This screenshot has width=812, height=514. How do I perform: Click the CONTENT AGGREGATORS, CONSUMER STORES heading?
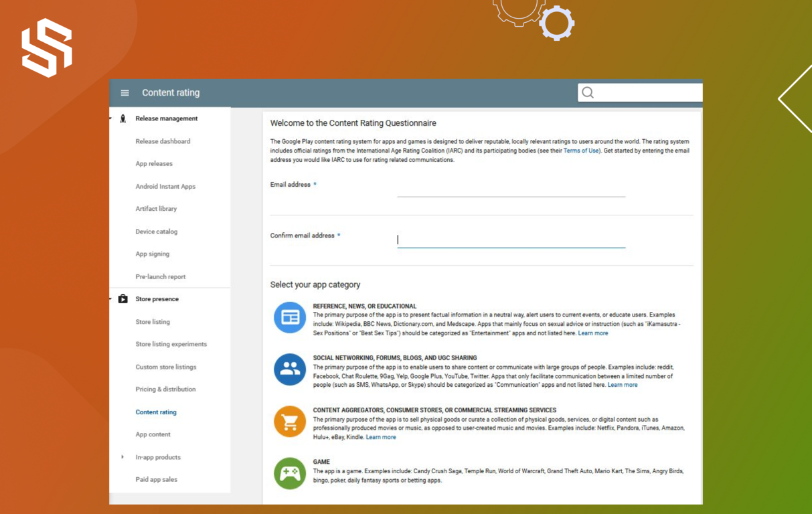(x=434, y=410)
